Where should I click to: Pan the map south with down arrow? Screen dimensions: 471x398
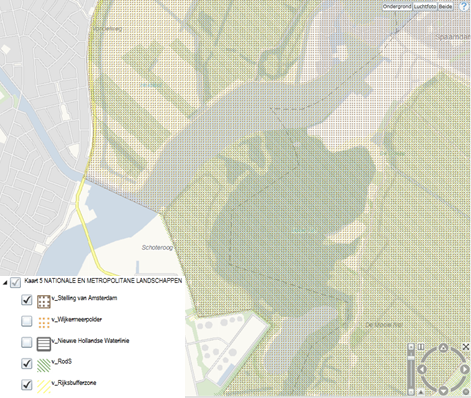443,390
